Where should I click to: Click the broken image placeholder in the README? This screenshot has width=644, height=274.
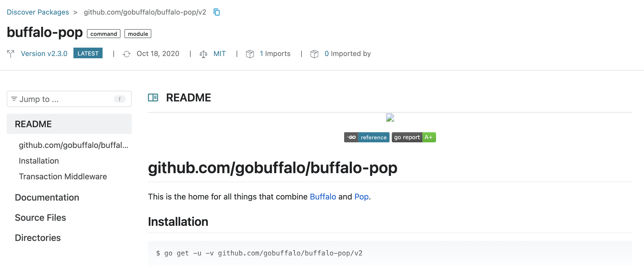pos(390,118)
